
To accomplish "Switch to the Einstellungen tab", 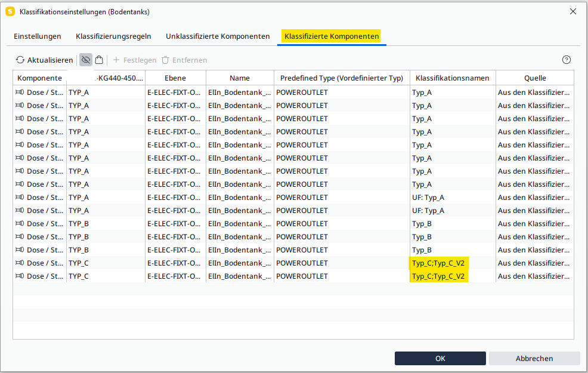I will [38, 36].
